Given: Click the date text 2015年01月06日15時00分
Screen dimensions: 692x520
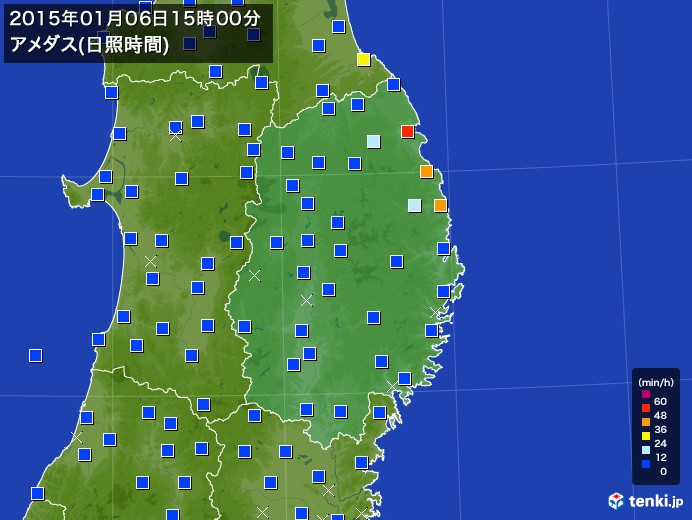Looking at the screenshot, I should coord(135,19).
